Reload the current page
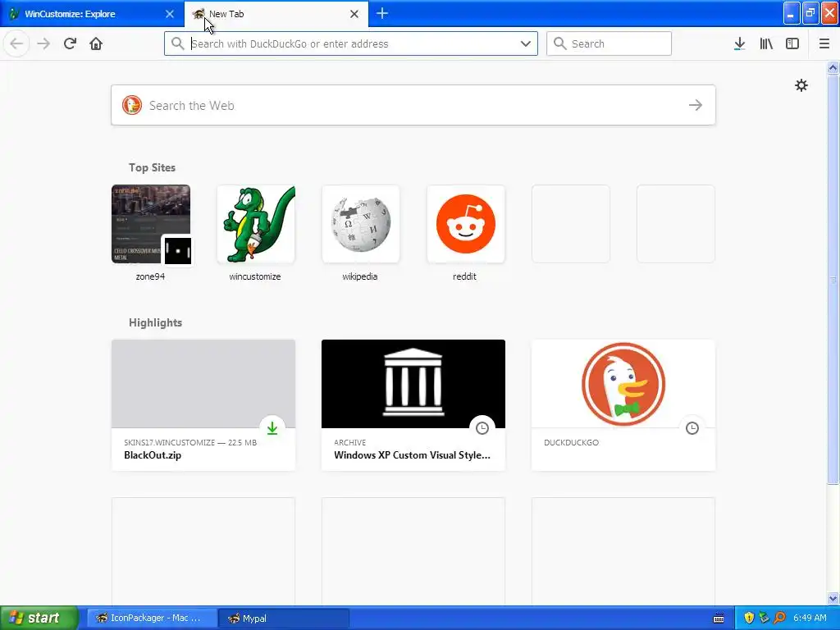 [x=70, y=43]
